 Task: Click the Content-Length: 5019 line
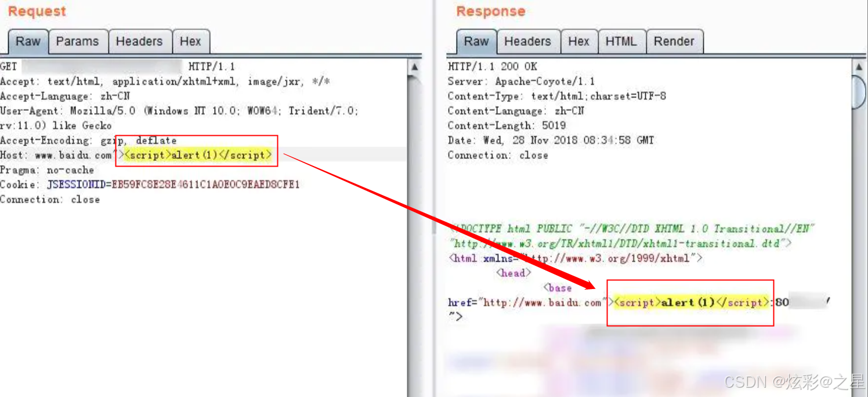pyautogui.click(x=507, y=125)
